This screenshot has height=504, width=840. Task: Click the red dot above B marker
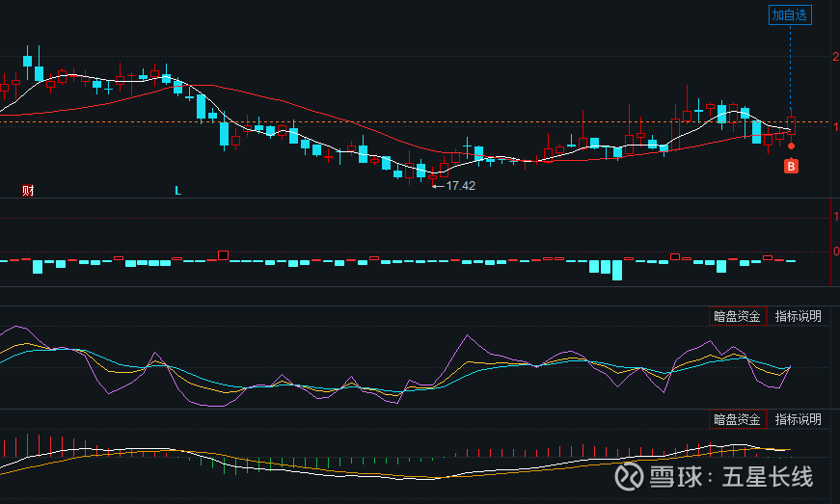791,146
